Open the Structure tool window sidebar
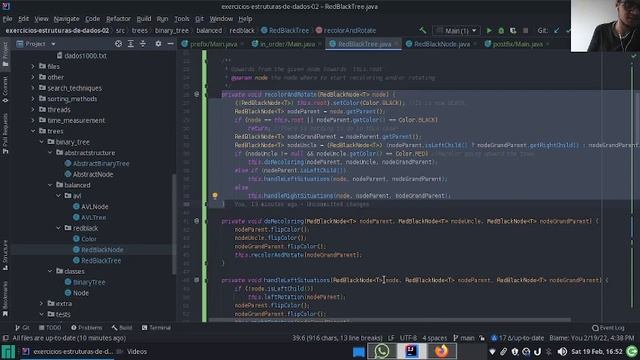Viewport: 640px width, 360px height. pos(5,255)
